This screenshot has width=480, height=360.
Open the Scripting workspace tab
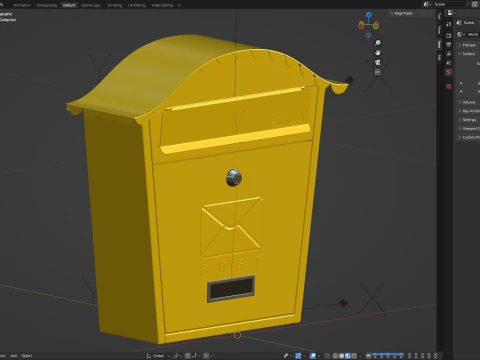pos(114,5)
